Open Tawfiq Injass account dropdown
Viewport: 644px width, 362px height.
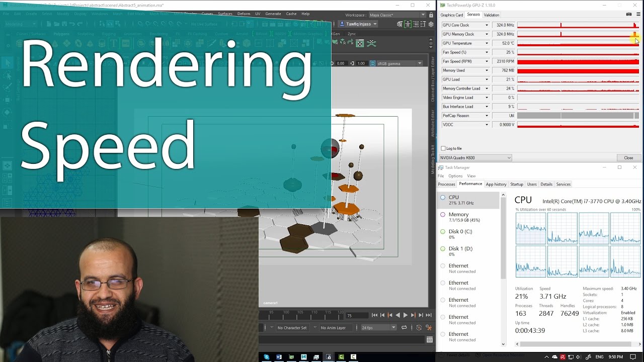coord(358,24)
